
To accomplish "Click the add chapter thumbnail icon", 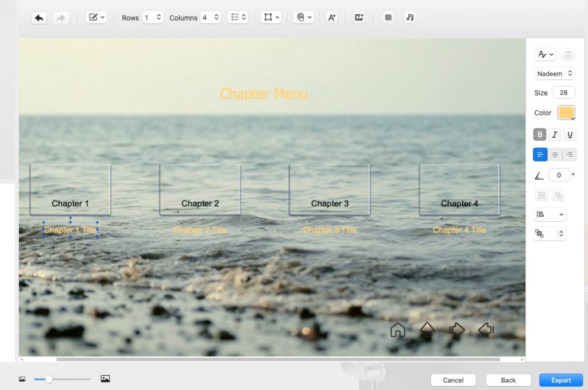I will point(359,18).
